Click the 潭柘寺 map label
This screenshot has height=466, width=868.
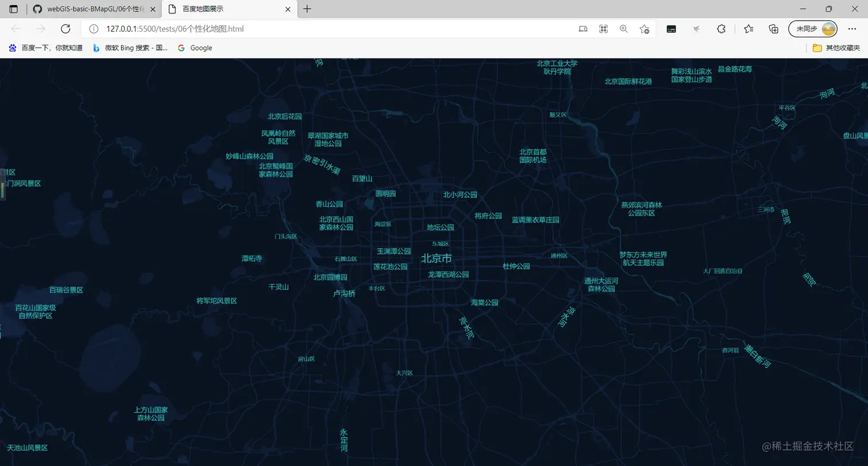click(x=252, y=259)
